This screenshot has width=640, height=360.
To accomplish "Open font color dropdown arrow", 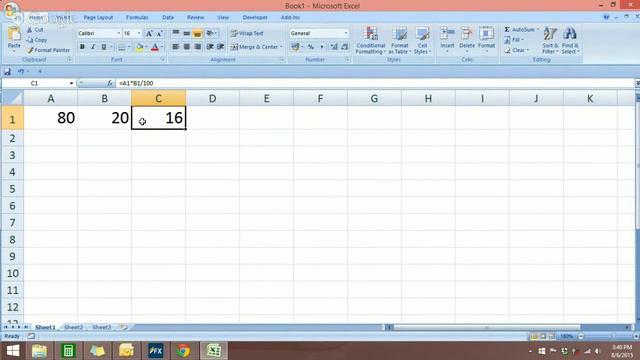I will click(x=162, y=47).
